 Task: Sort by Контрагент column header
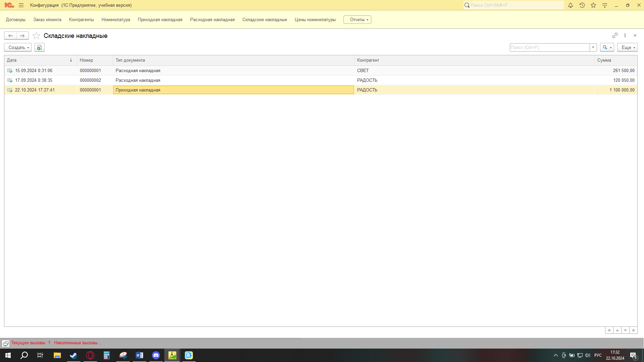click(474, 60)
